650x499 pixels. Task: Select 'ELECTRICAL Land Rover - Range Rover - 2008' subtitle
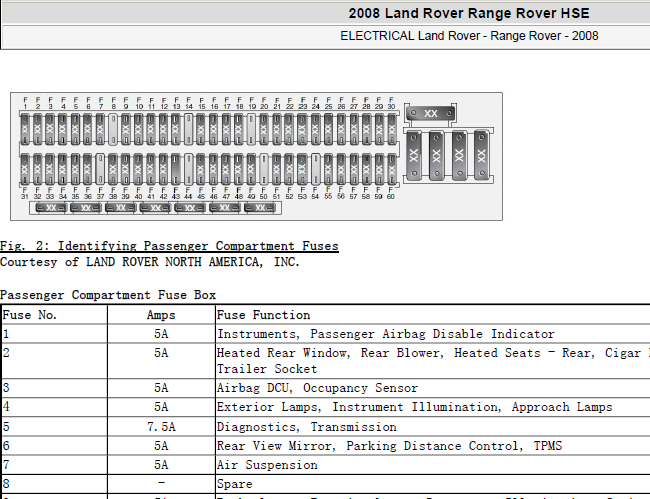click(469, 36)
